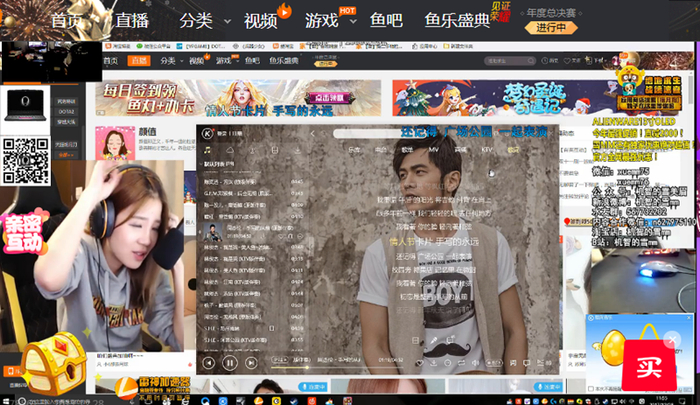Click the microphone icon below lyrics

pyautogui.click(x=434, y=340)
